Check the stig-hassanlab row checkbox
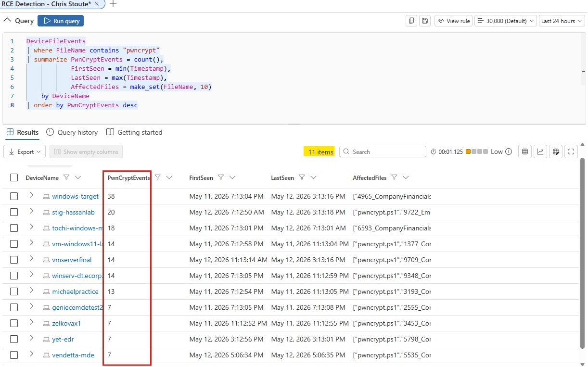 [14, 212]
